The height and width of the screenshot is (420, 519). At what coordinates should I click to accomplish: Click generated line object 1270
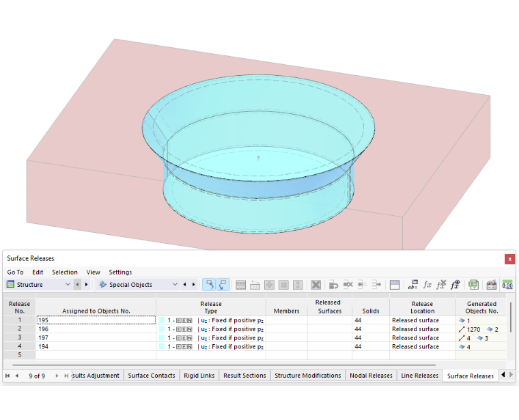click(470, 329)
